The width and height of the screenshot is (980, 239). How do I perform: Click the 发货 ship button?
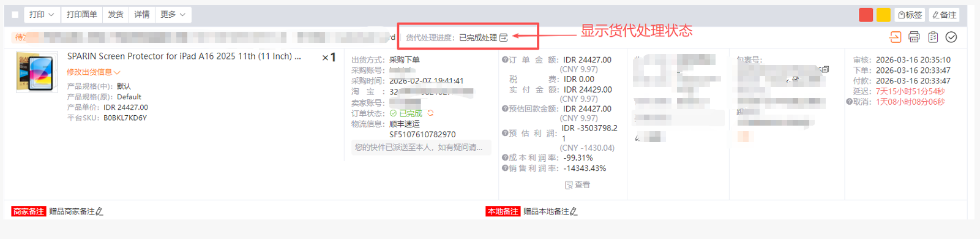(x=116, y=15)
